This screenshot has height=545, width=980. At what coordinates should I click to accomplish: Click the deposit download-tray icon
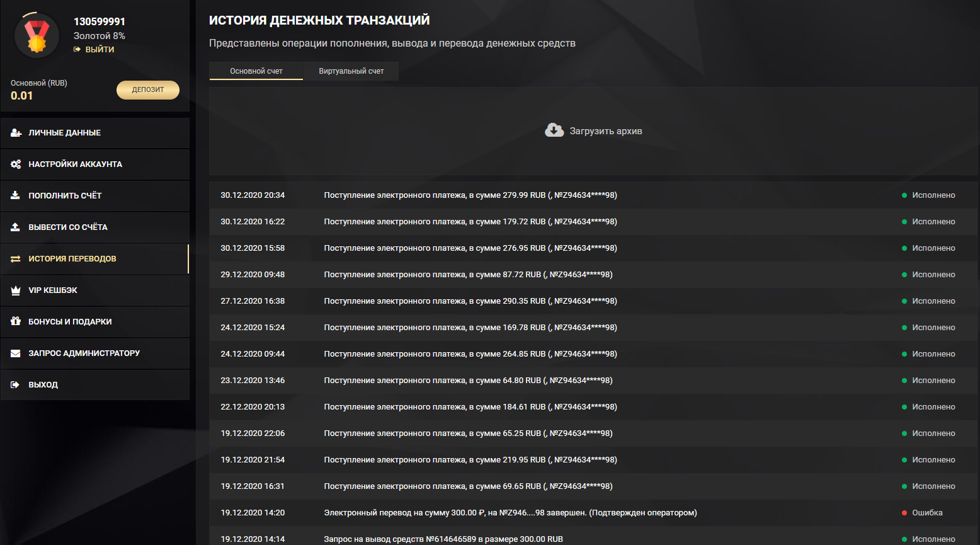click(x=16, y=195)
